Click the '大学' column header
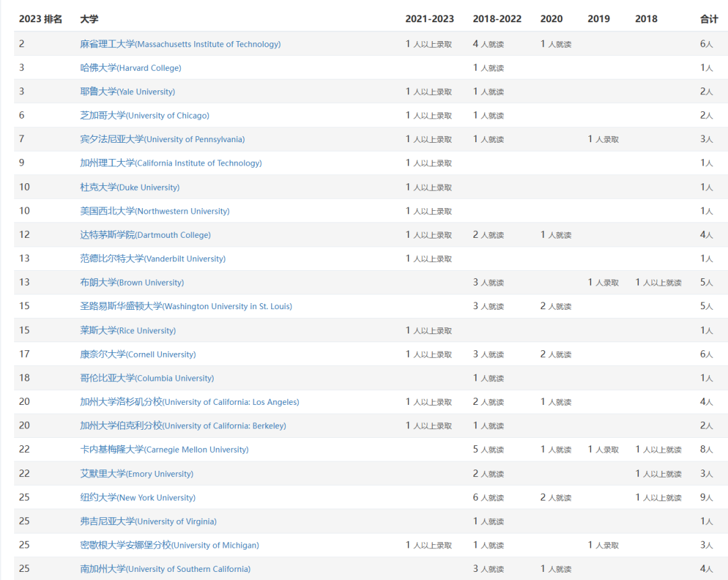The height and width of the screenshot is (580, 728). click(89, 19)
